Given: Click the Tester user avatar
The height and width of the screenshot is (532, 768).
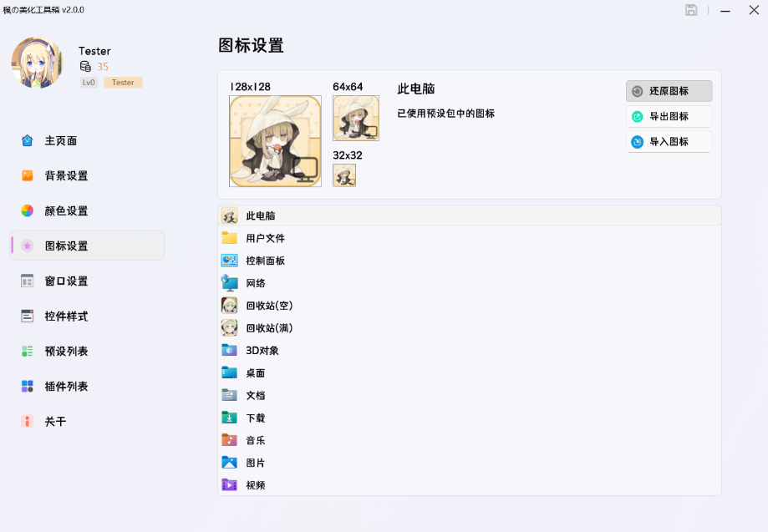Looking at the screenshot, I should [37, 63].
